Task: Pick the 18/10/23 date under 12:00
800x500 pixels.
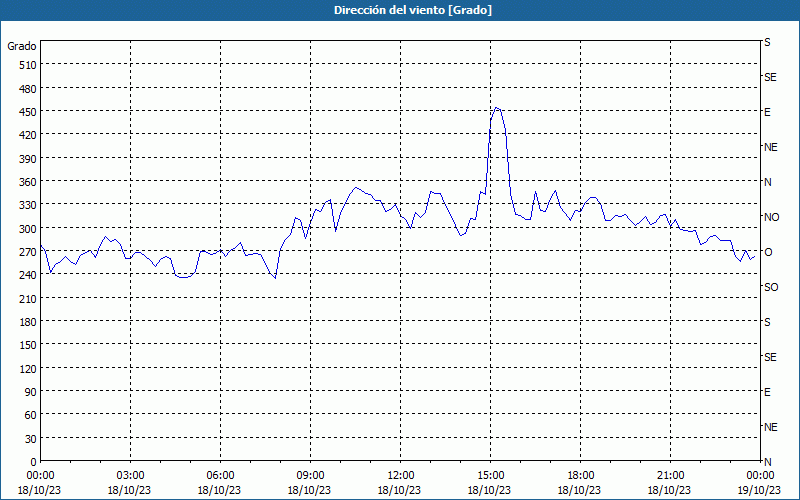Action: click(399, 490)
